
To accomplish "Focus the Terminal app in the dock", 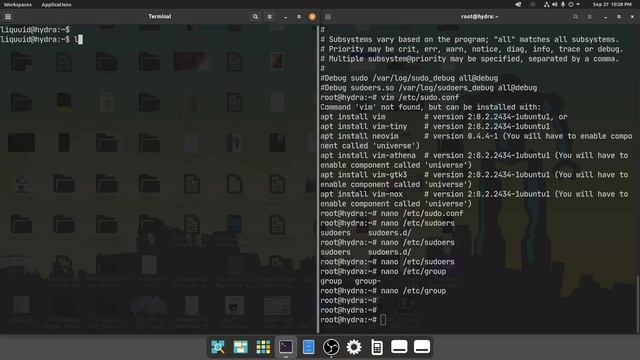I will (x=286, y=347).
